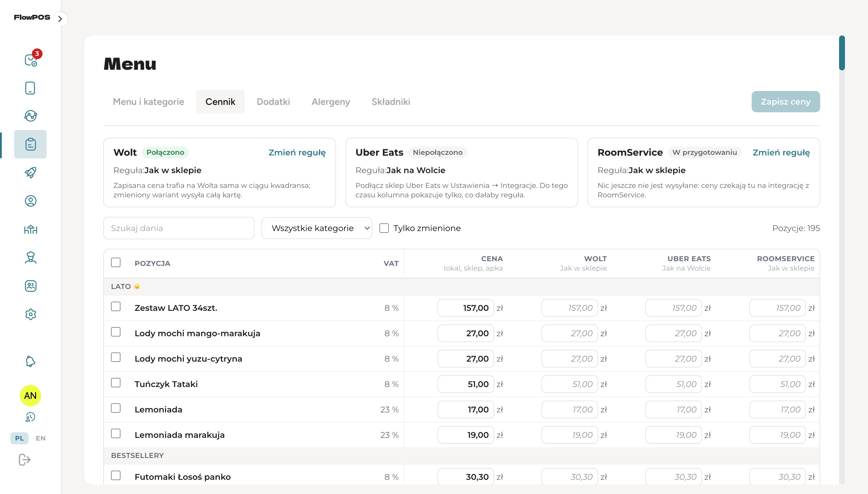Open the tables and seating icon
The width and height of the screenshot is (868, 494).
[30, 229]
